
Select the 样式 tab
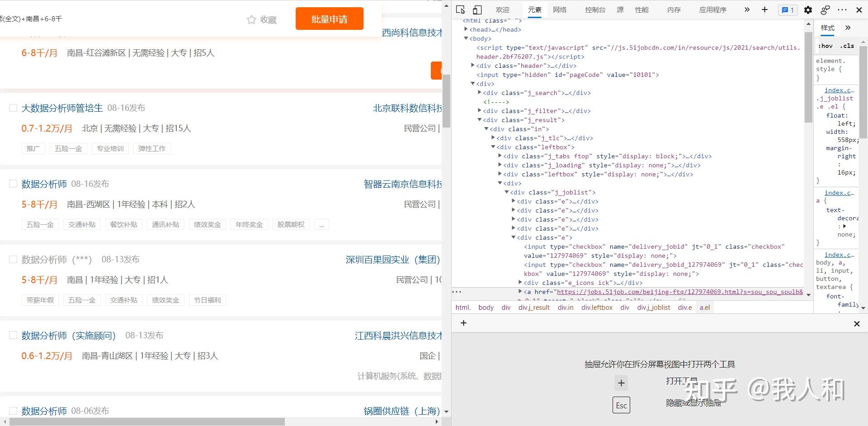[828, 28]
